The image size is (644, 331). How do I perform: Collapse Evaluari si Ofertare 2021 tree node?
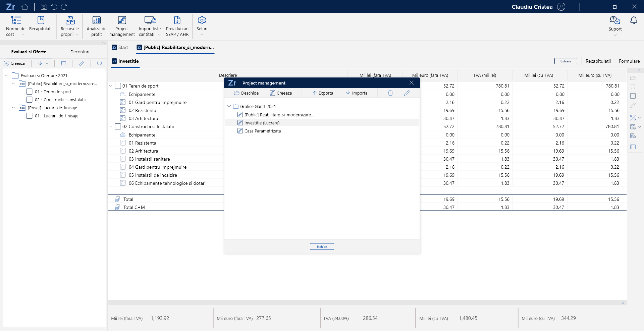(x=6, y=75)
